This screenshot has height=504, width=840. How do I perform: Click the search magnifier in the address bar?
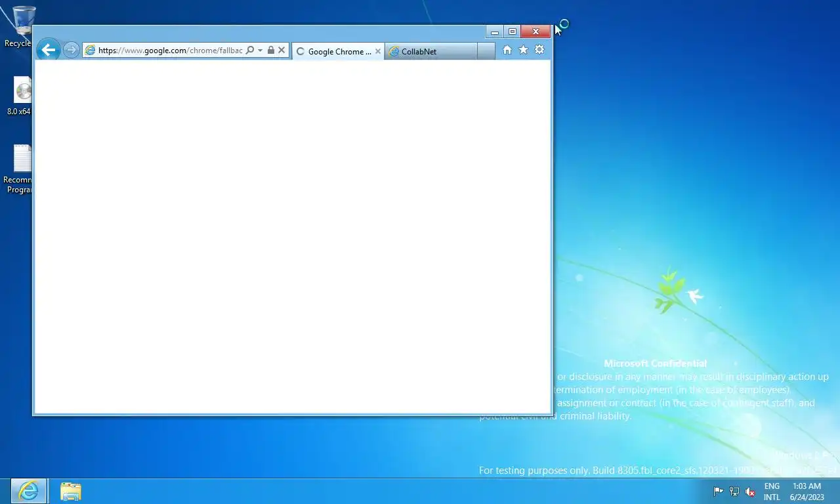click(x=250, y=51)
